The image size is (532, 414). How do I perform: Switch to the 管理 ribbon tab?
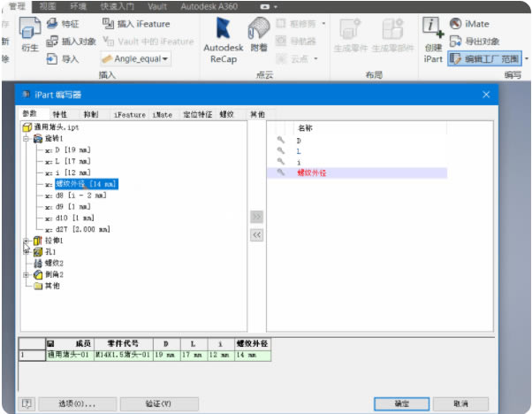[17, 6]
